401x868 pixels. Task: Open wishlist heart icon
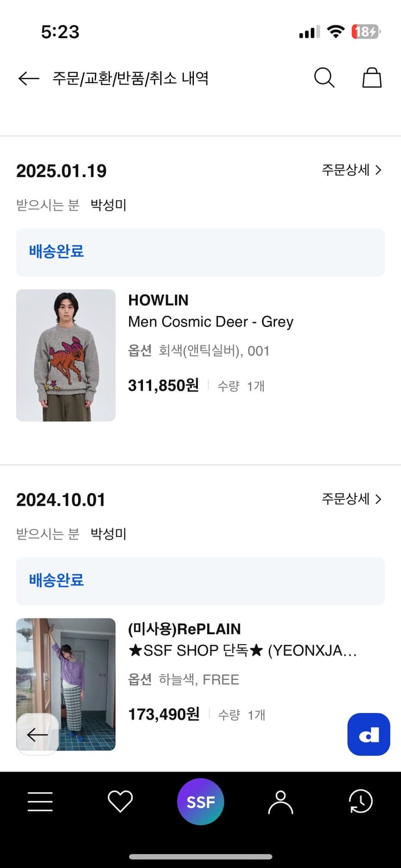click(120, 801)
